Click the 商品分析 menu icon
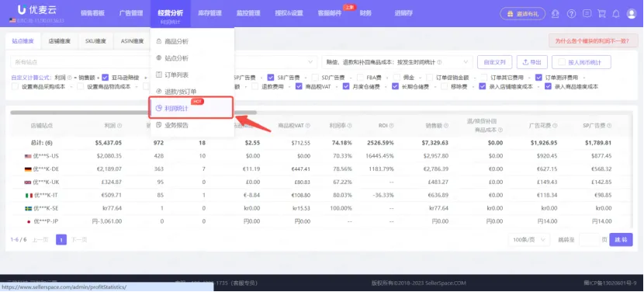This screenshot has height=292, width=644. pos(159,41)
